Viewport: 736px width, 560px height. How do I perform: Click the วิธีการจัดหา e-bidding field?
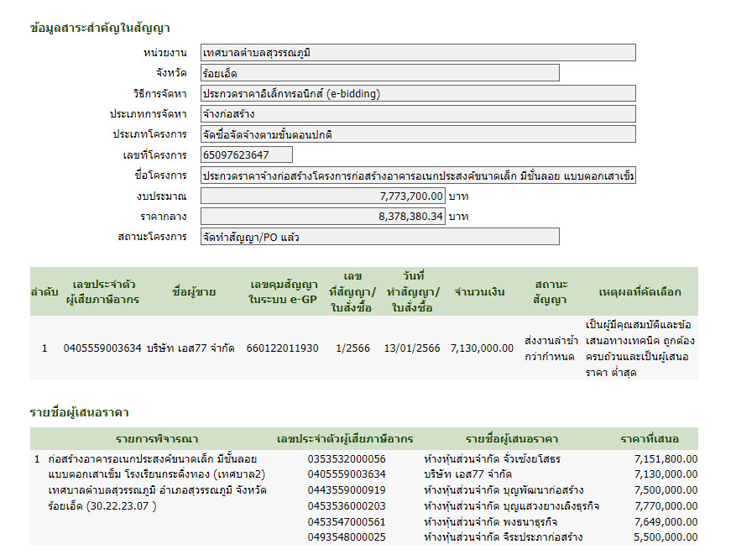pos(418,94)
